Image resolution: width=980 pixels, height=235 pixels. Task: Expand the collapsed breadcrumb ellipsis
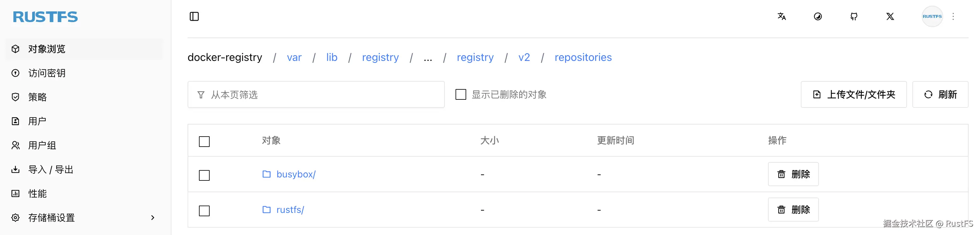pyautogui.click(x=428, y=58)
